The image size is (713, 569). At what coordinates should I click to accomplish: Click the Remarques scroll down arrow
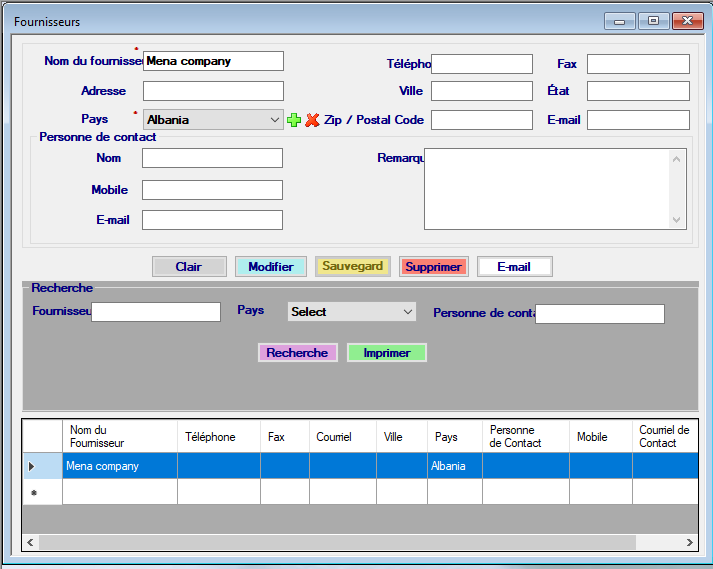click(677, 220)
